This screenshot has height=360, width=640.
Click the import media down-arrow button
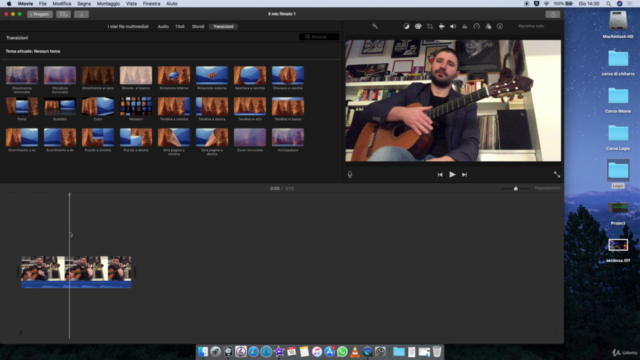coord(81,14)
